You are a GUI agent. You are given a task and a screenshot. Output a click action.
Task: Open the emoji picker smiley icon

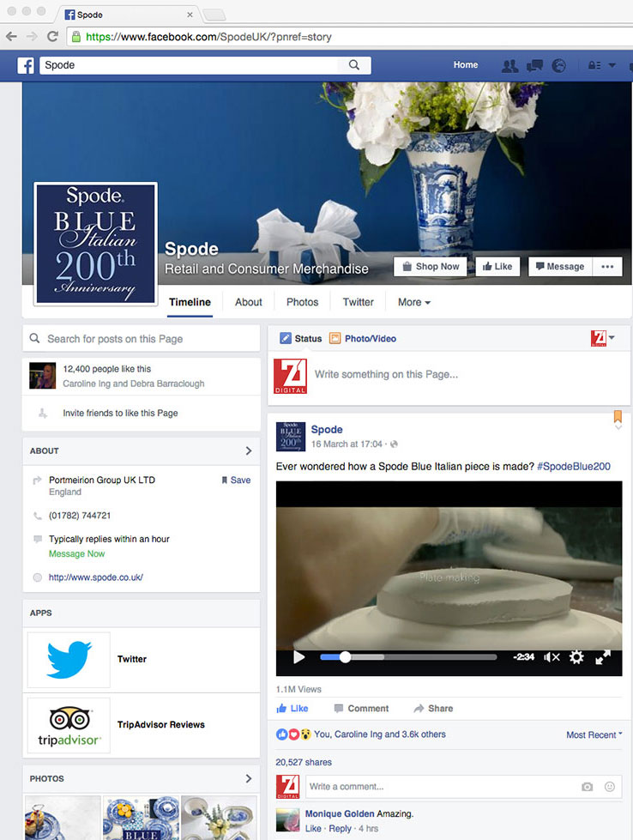pyautogui.click(x=610, y=787)
